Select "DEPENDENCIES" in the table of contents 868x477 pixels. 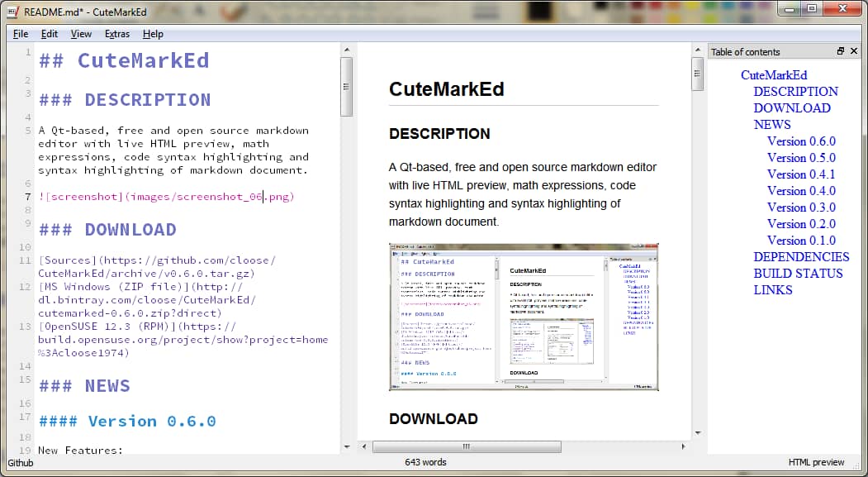pyautogui.click(x=801, y=256)
